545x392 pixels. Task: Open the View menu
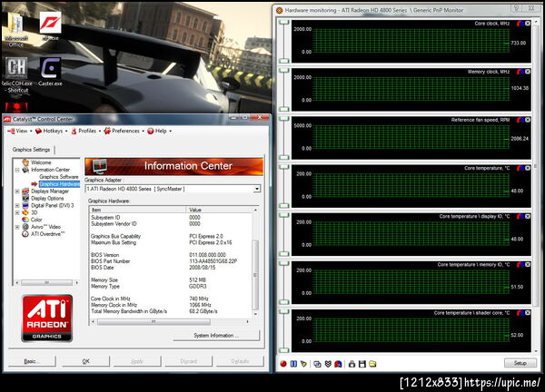click(19, 131)
